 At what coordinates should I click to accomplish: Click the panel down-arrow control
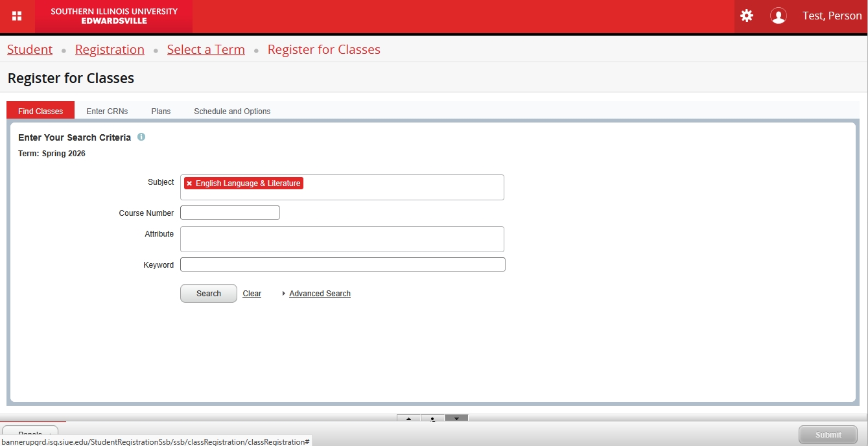point(456,418)
